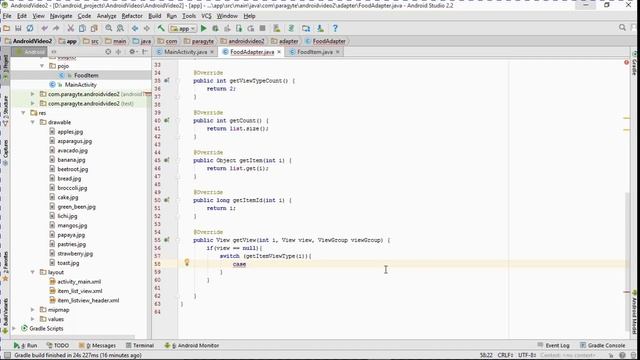
Task: Open Project panel gear settings icon
Action: [132, 52]
